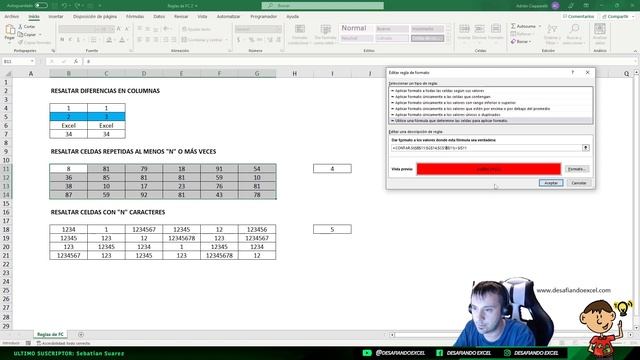
Task: Click the cell containing 4 in column I
Action: click(x=332, y=169)
